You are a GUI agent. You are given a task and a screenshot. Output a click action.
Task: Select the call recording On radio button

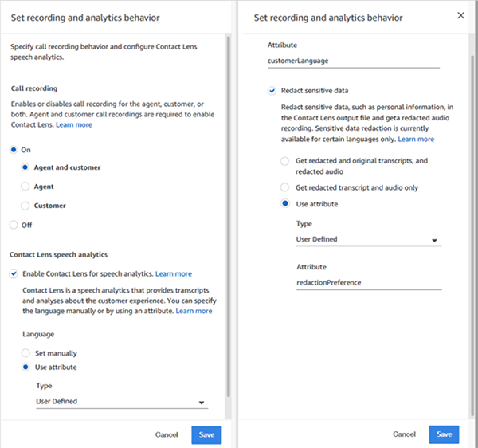(x=14, y=150)
